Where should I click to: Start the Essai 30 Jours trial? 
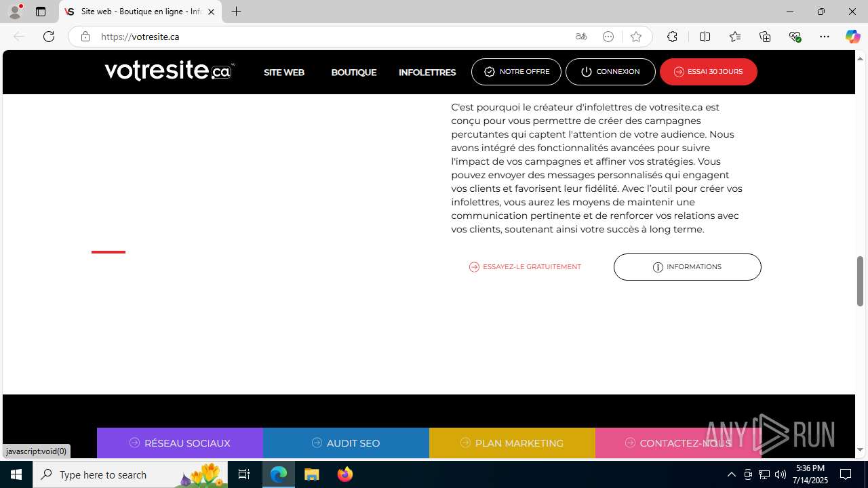(708, 72)
